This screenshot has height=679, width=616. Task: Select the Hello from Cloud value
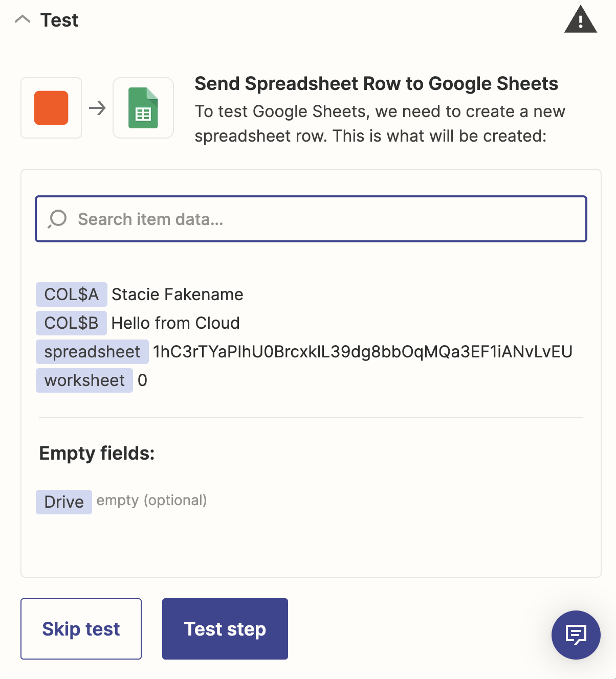175,323
